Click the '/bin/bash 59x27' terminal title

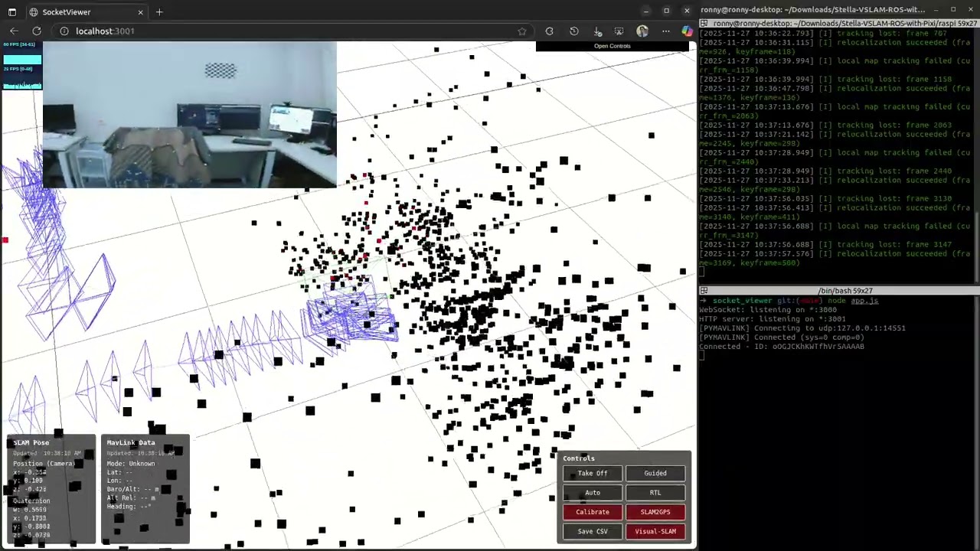(x=845, y=291)
